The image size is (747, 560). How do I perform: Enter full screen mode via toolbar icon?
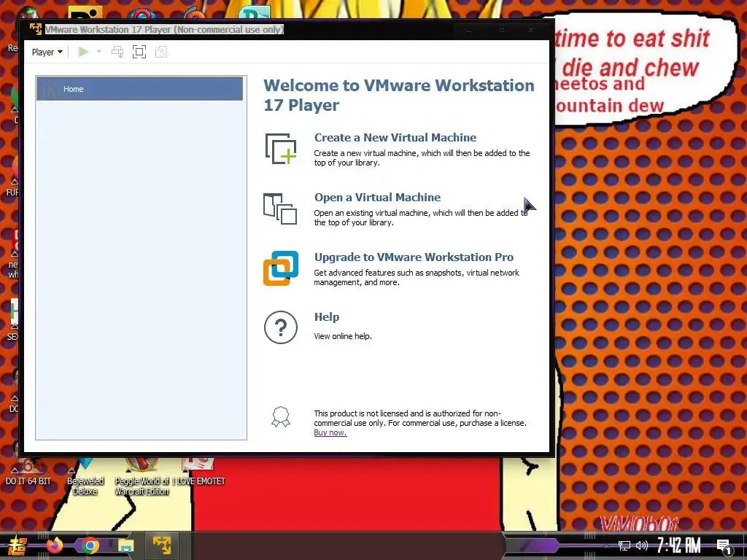139,52
